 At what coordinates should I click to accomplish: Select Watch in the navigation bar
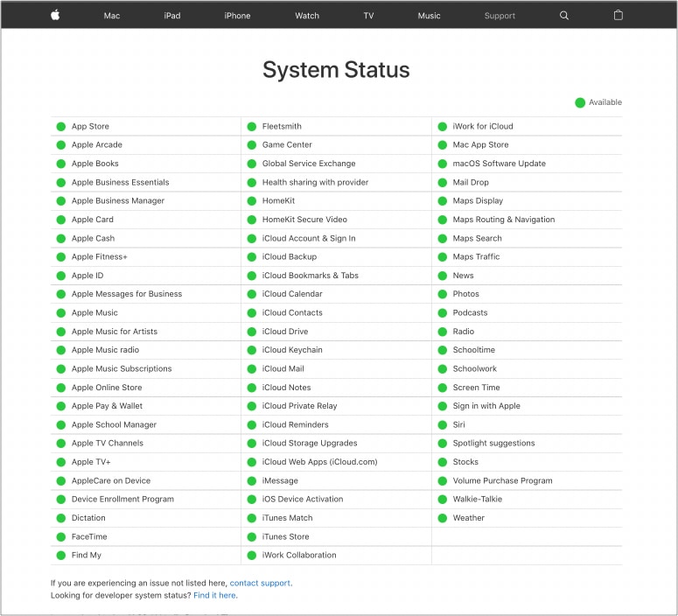pos(307,16)
